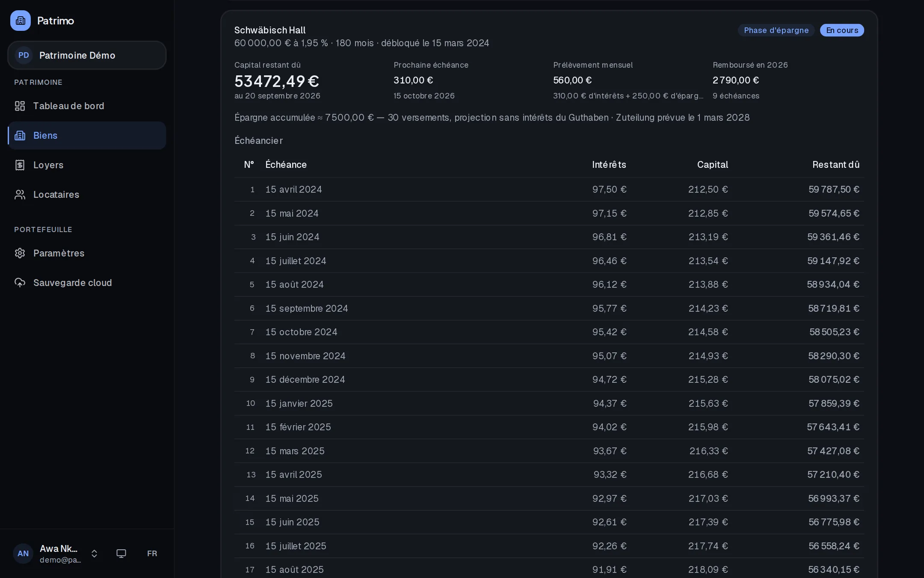The image size is (924, 578).
Task: Open Sauvegarde cloud page
Action: click(x=87, y=283)
